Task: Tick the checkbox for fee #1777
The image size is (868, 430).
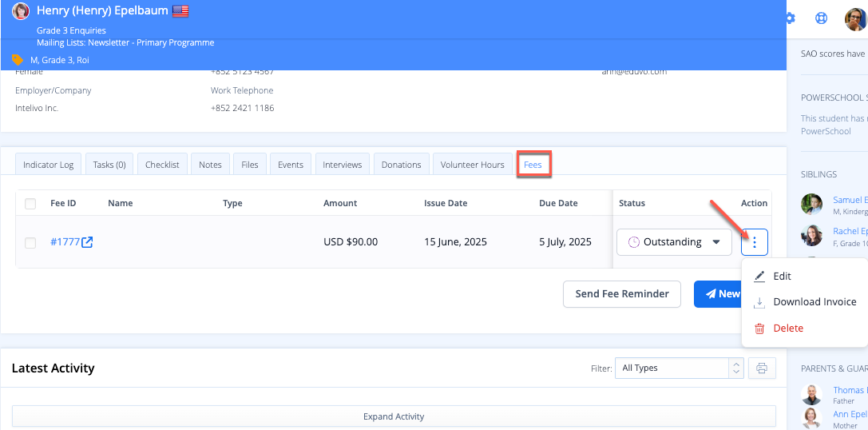Action: (x=30, y=243)
